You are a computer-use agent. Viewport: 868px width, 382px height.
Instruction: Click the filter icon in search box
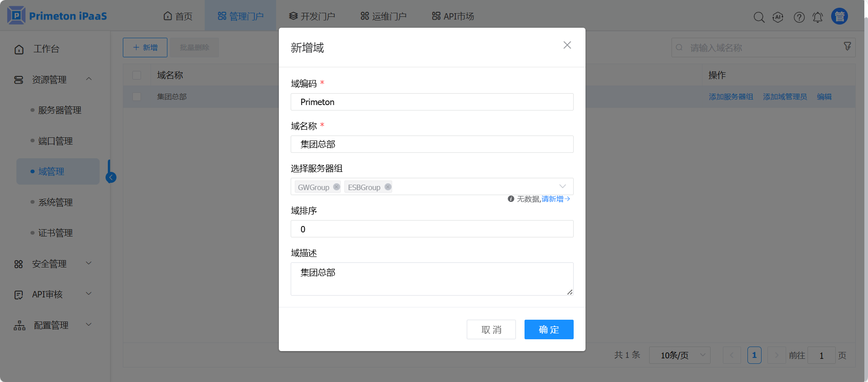847,47
